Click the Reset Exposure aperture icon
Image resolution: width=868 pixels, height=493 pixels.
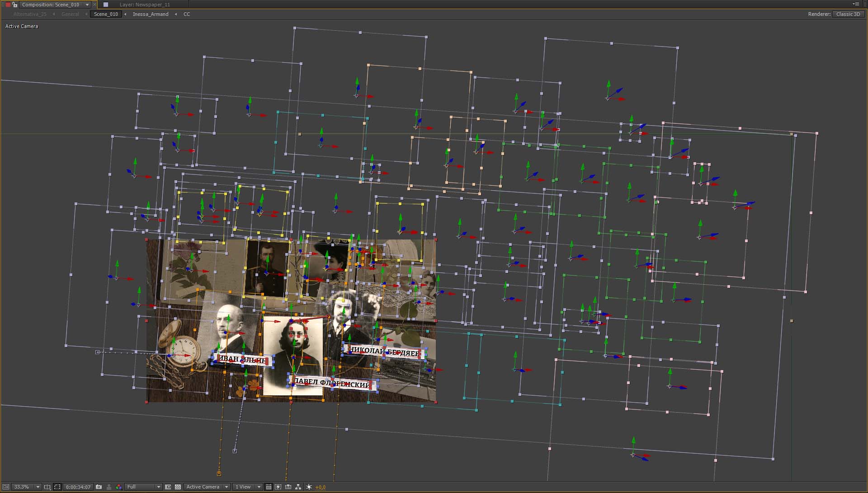[x=309, y=487]
